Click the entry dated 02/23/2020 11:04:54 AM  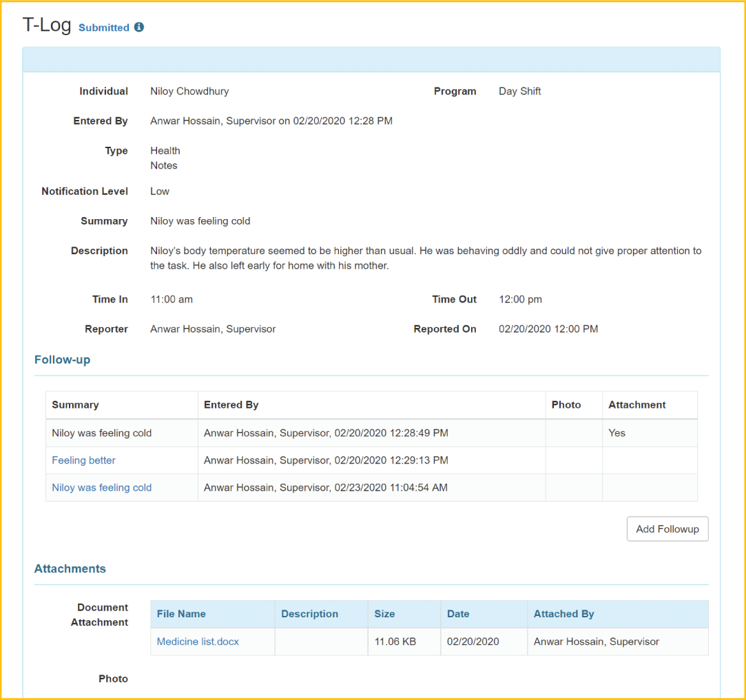(325, 487)
